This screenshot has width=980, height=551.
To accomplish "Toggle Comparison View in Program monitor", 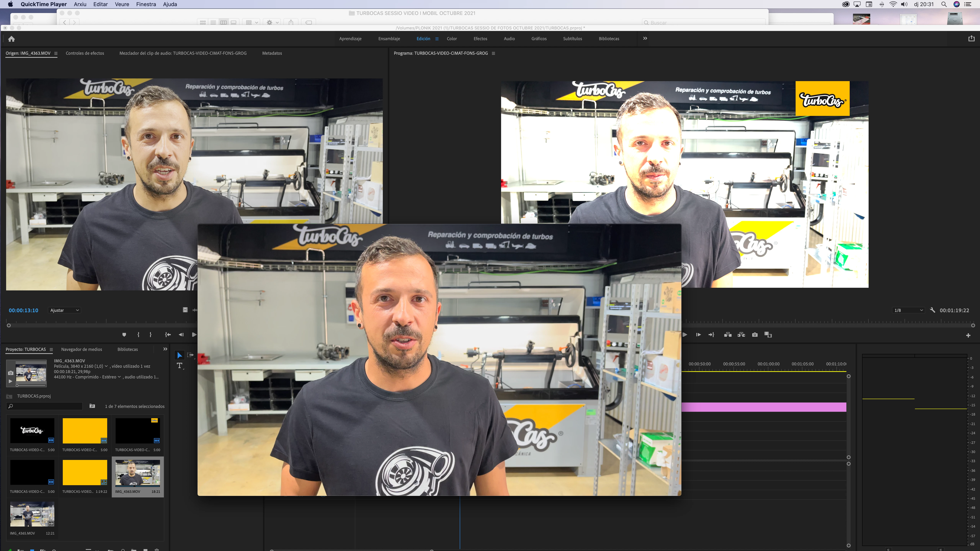I will [x=768, y=335].
